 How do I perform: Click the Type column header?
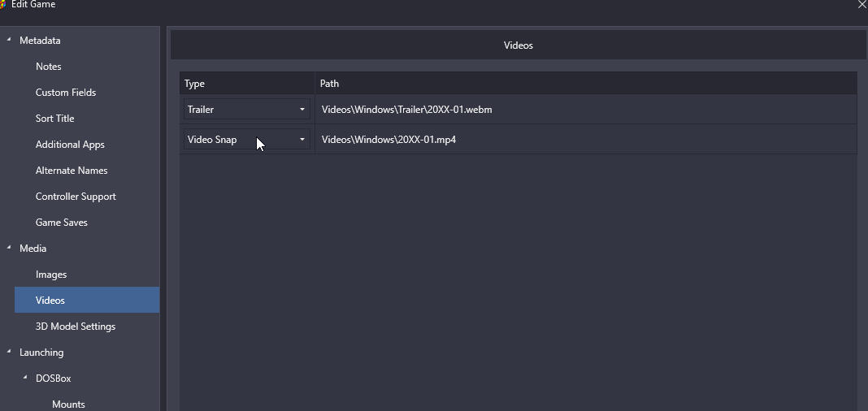[x=195, y=84]
